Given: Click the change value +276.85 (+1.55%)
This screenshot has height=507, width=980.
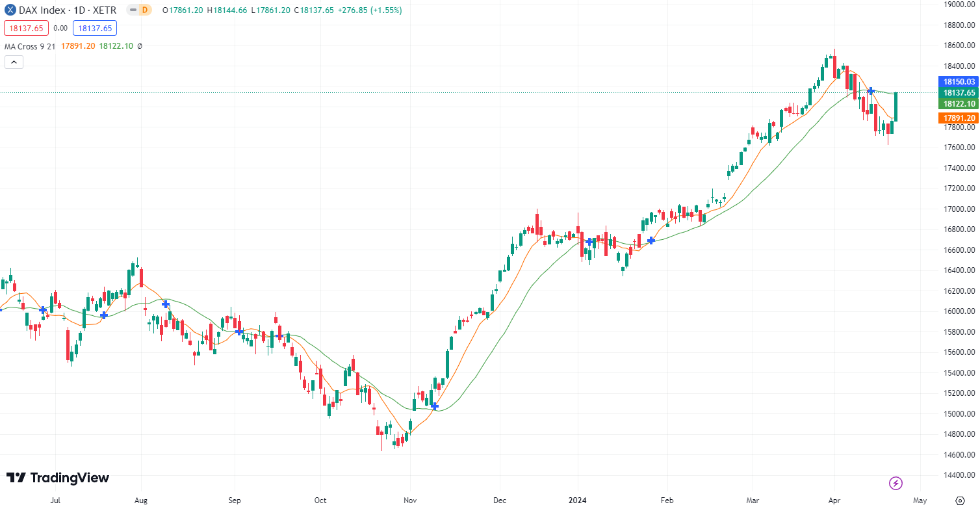Looking at the screenshot, I should [370, 10].
